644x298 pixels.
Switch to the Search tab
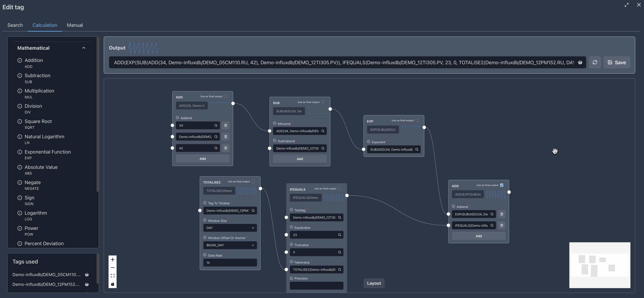(15, 25)
